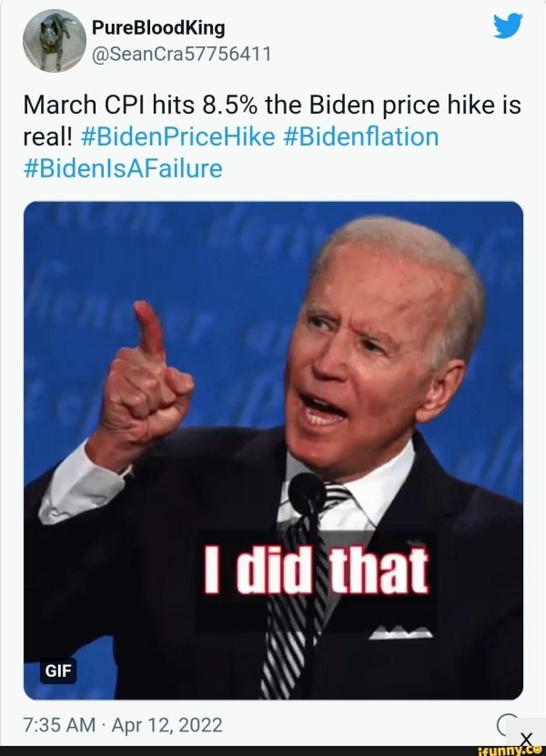Click the Twitter bird logo

(x=508, y=29)
